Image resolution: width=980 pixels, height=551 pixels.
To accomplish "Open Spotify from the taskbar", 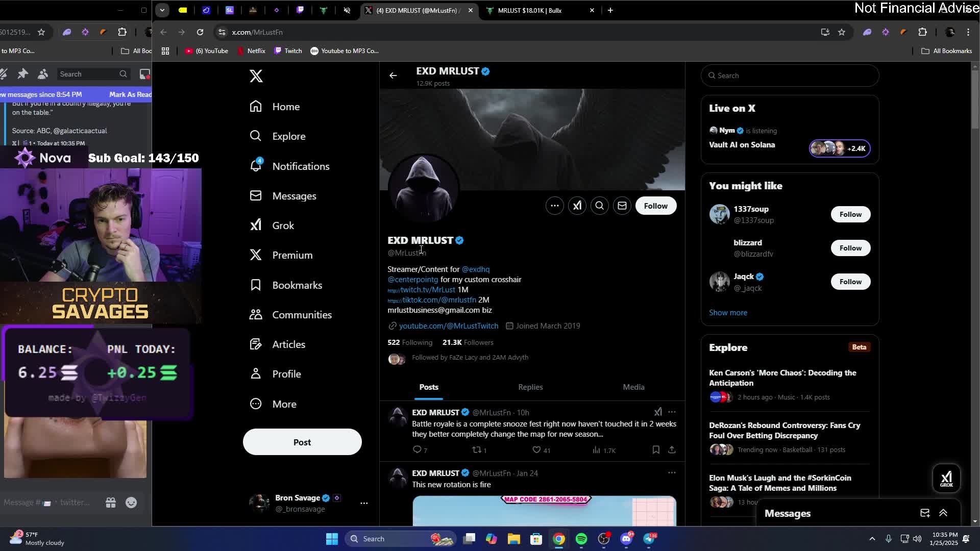I will coord(581,539).
